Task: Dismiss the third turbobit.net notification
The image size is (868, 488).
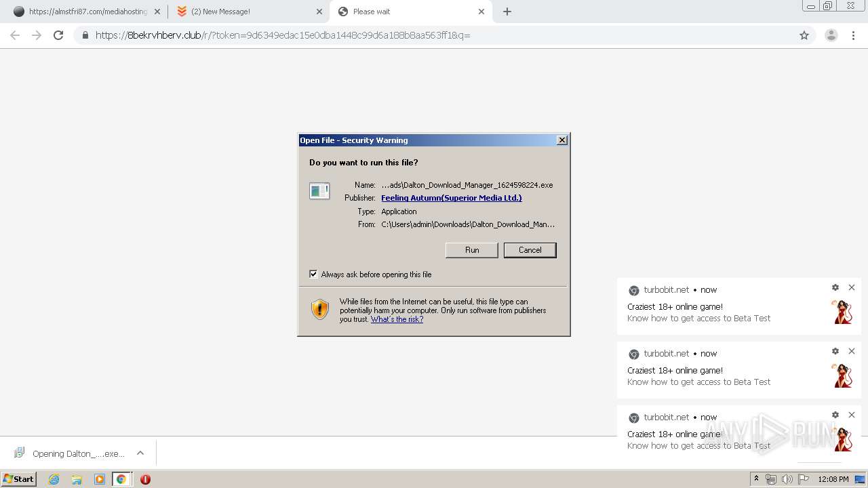Action: 852,415
